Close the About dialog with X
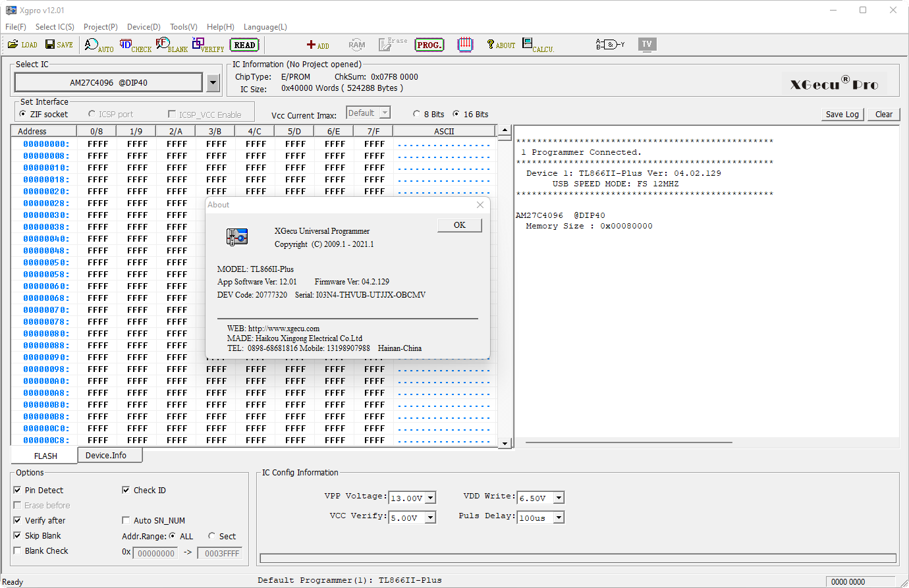The image size is (909, 588). [480, 205]
